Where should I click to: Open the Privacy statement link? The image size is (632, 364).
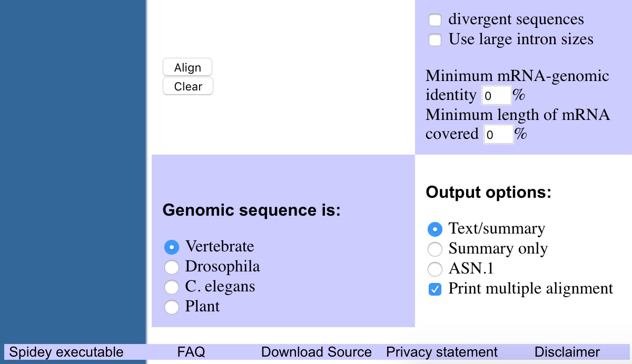tap(442, 352)
